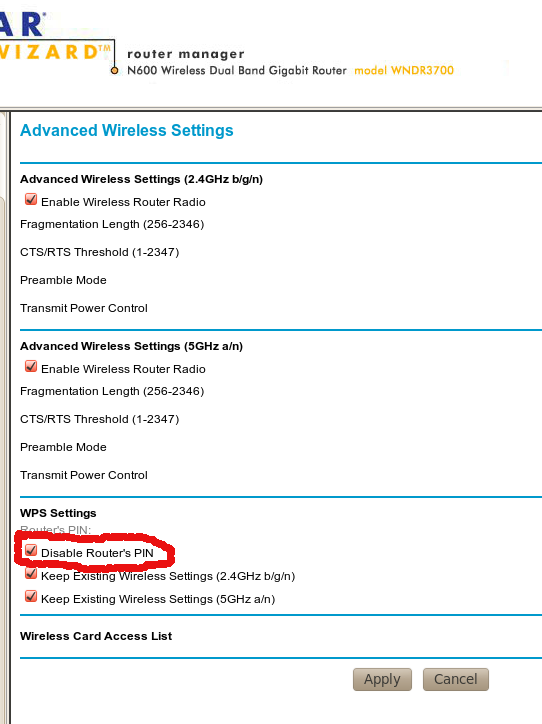Screen dimensions: 542x724
Task: Click the Smart Wizard logo
Action: [x=51, y=37]
